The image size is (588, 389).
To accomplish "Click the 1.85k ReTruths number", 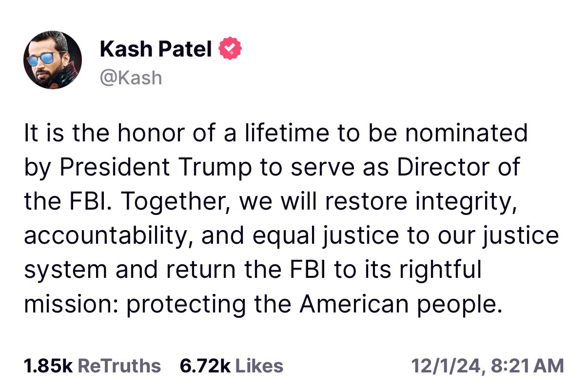I will [x=48, y=366].
